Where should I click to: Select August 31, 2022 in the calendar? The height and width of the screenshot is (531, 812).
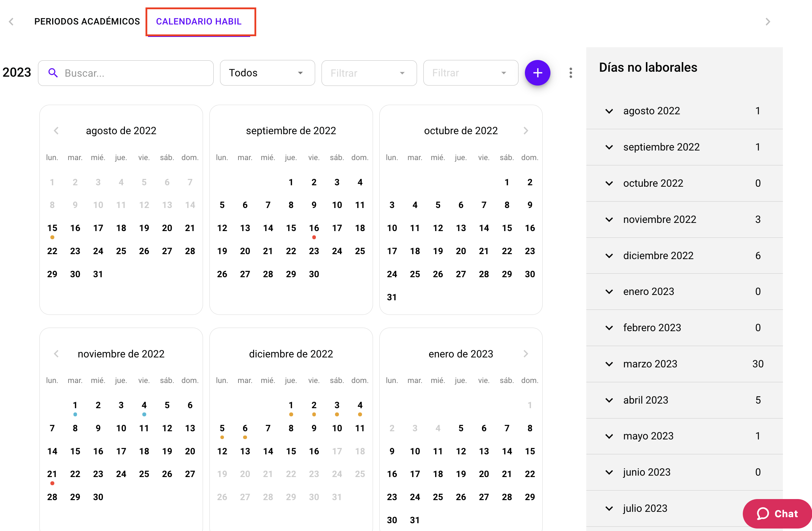coord(98,274)
